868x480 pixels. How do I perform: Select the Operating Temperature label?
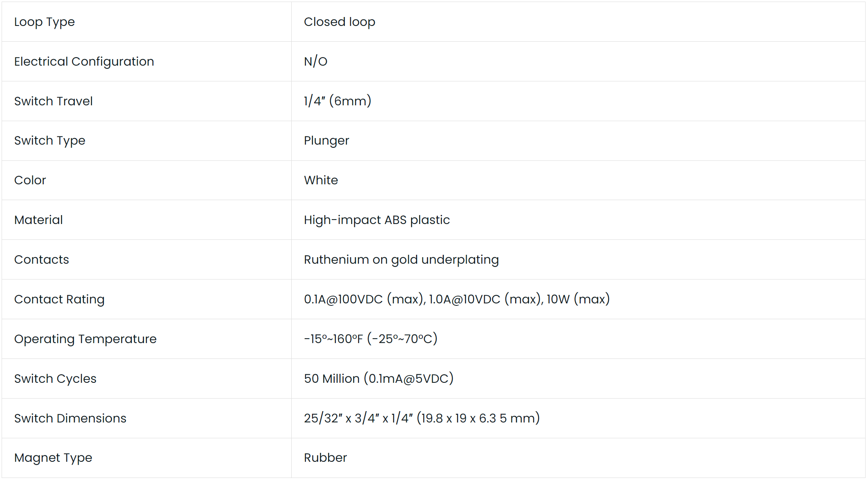[x=85, y=339]
